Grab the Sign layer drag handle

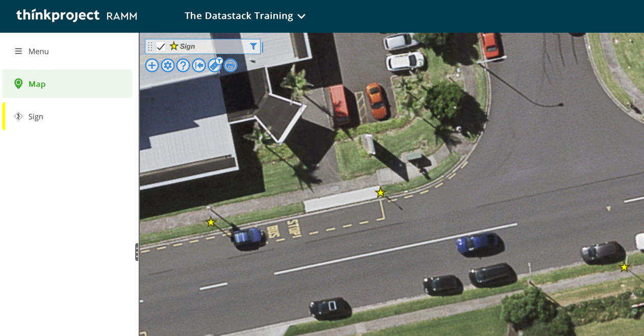150,46
